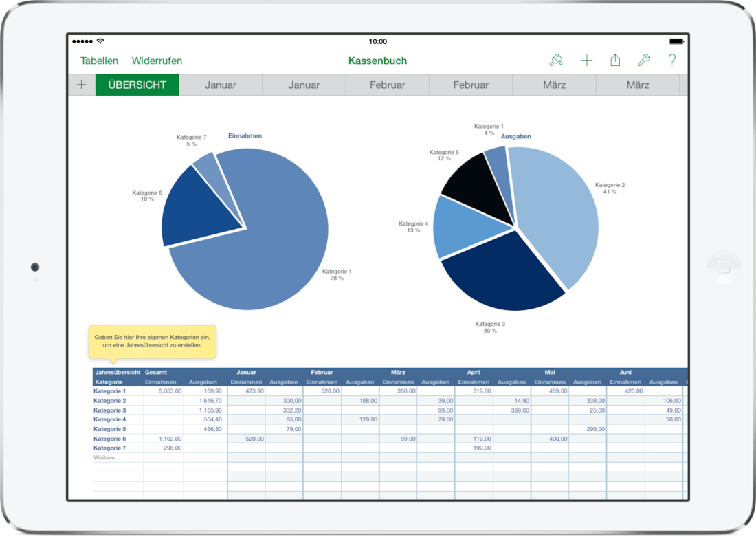Tap the plus icon to insert an object
Screen dimensions: 756x537
(587, 61)
